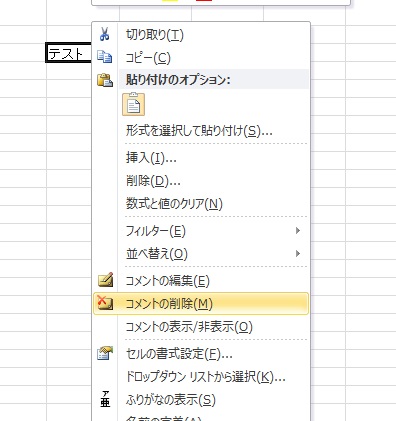This screenshot has height=421, width=396.
Task: Select 切り取り(T) from context menu
Action: coord(155,35)
